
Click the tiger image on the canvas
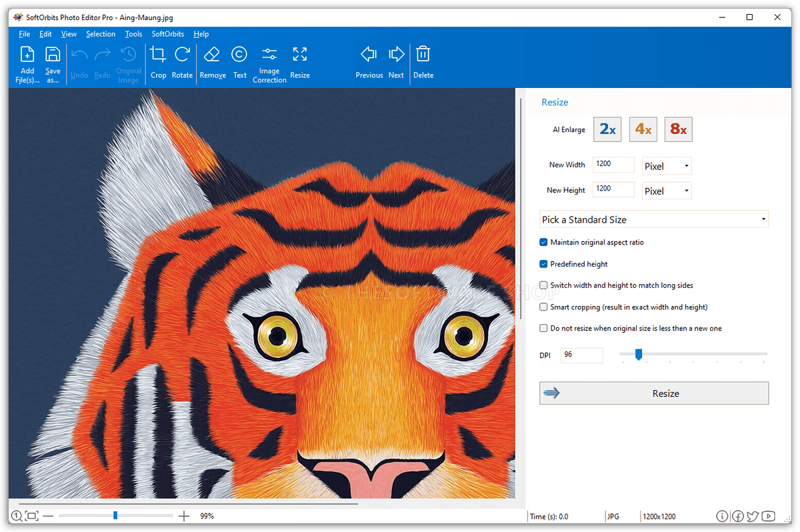pyautogui.click(x=262, y=293)
